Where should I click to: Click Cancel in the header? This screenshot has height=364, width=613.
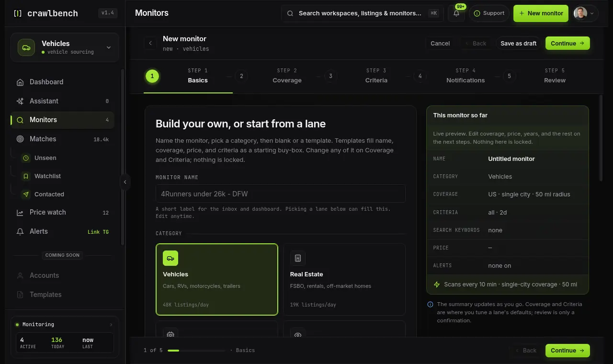pyautogui.click(x=440, y=43)
